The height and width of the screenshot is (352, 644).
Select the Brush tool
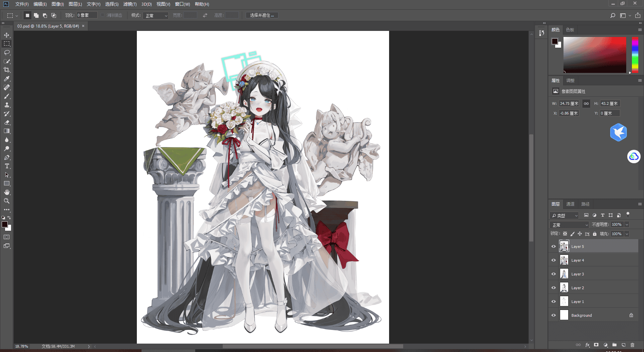pyautogui.click(x=7, y=96)
